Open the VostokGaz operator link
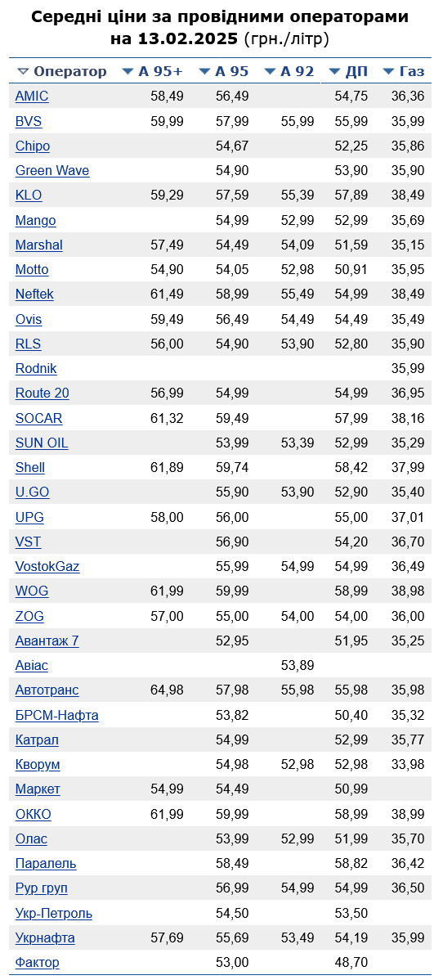Screen dimensions: 443x980 click(47, 567)
